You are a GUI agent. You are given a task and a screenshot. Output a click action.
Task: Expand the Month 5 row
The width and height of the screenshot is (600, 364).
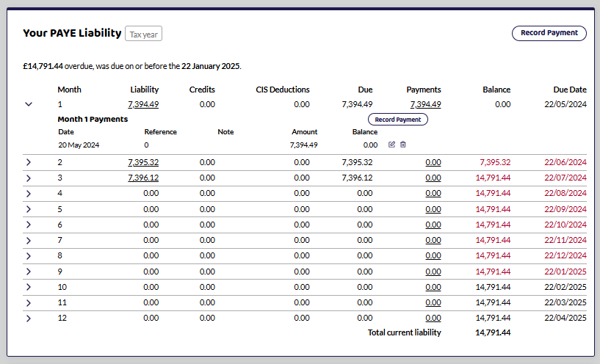pos(29,210)
